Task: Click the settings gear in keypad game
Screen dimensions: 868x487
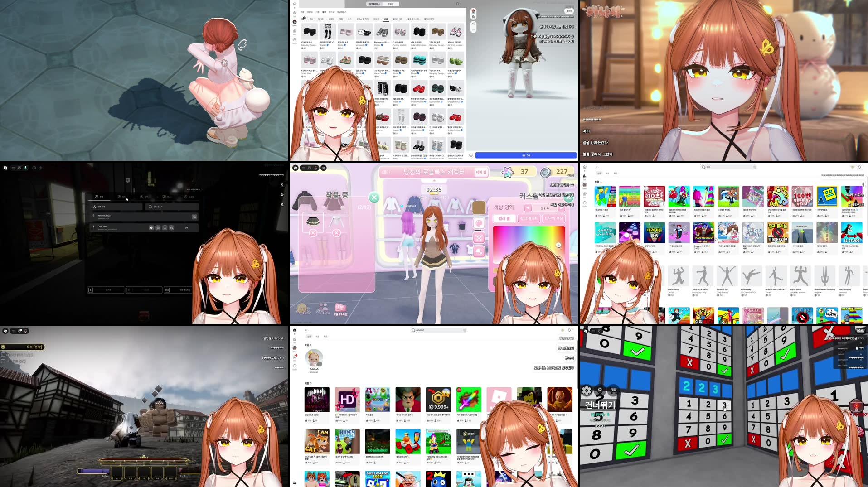Action: 587,390
